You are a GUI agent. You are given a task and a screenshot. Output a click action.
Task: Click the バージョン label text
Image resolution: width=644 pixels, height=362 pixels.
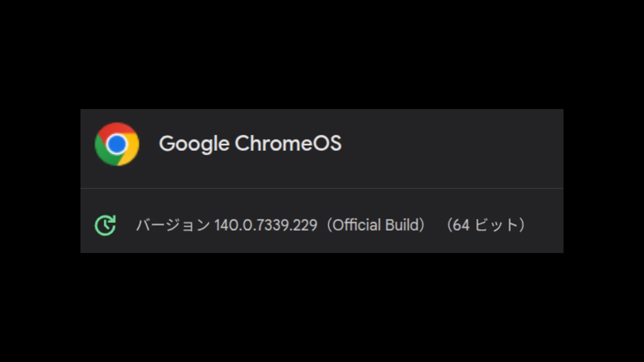pyautogui.click(x=173, y=225)
